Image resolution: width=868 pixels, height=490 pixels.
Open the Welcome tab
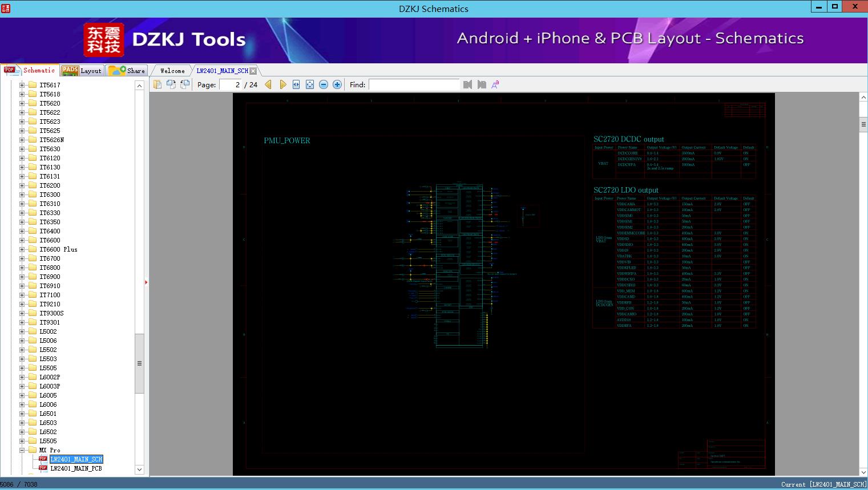(x=172, y=71)
